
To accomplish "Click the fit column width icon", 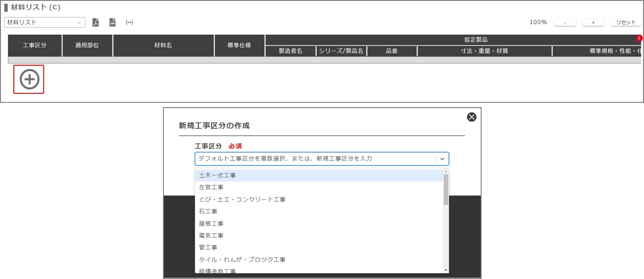I will click(129, 22).
